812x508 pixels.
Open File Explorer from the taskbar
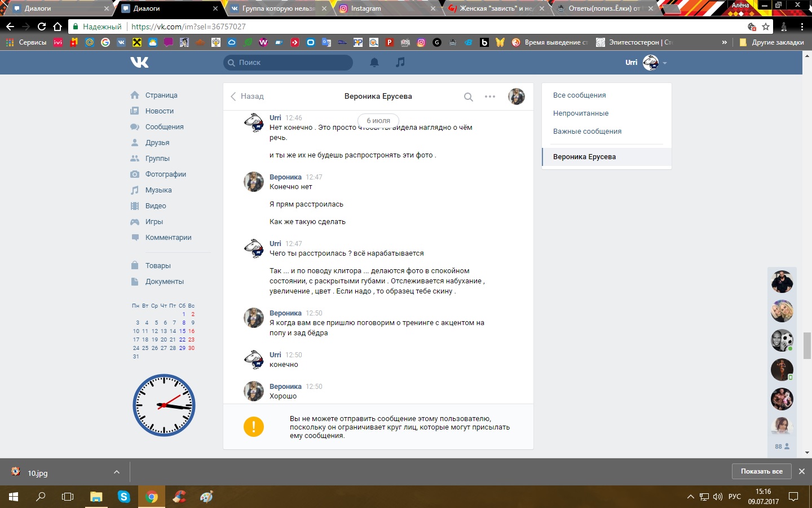click(96, 497)
